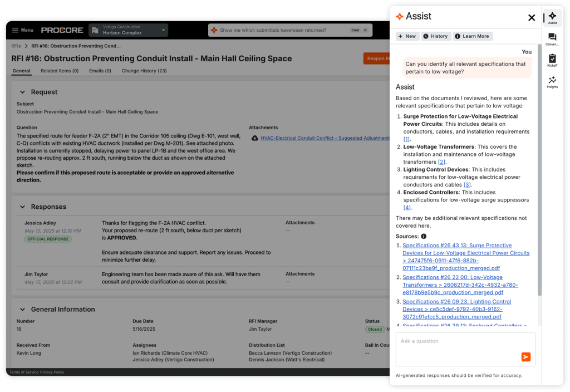Click the OFFICIAL RESPONSE badge
Viewport: 570px width, 392px height.
tap(48, 239)
